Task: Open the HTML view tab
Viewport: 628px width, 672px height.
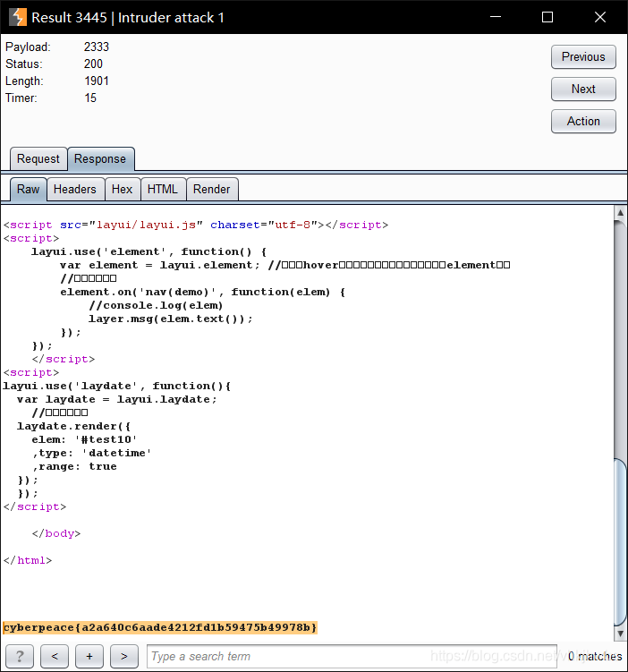Action: [x=163, y=189]
